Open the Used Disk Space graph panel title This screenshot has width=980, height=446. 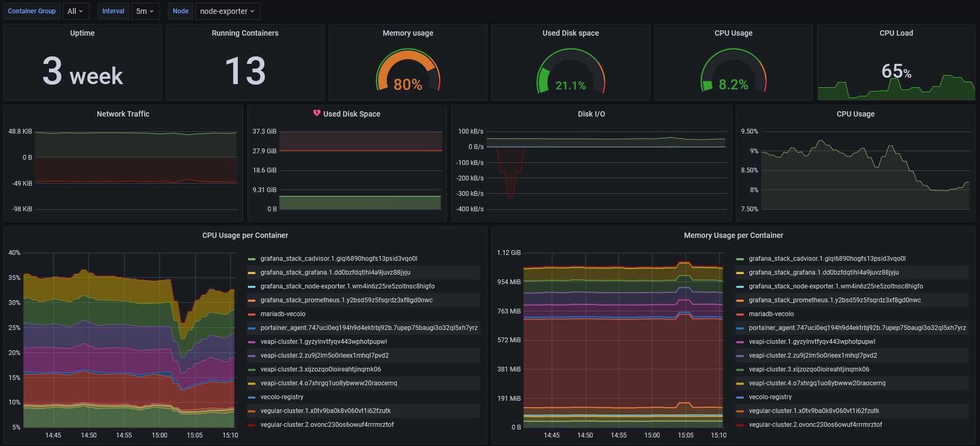[x=352, y=114]
